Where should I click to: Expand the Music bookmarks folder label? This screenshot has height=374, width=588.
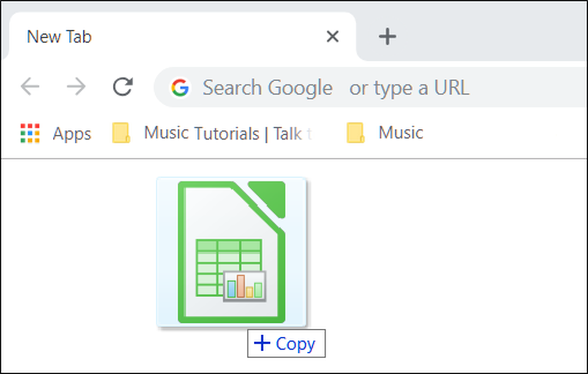click(400, 132)
